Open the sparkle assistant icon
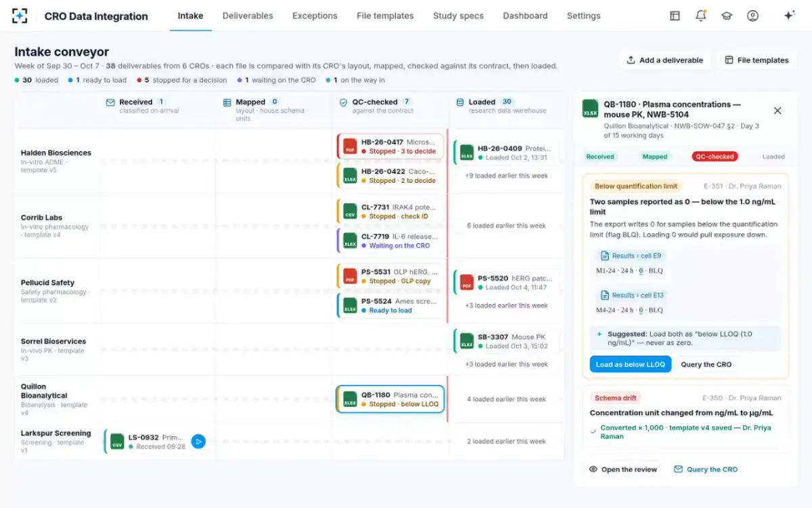812x508 pixels. (789, 16)
